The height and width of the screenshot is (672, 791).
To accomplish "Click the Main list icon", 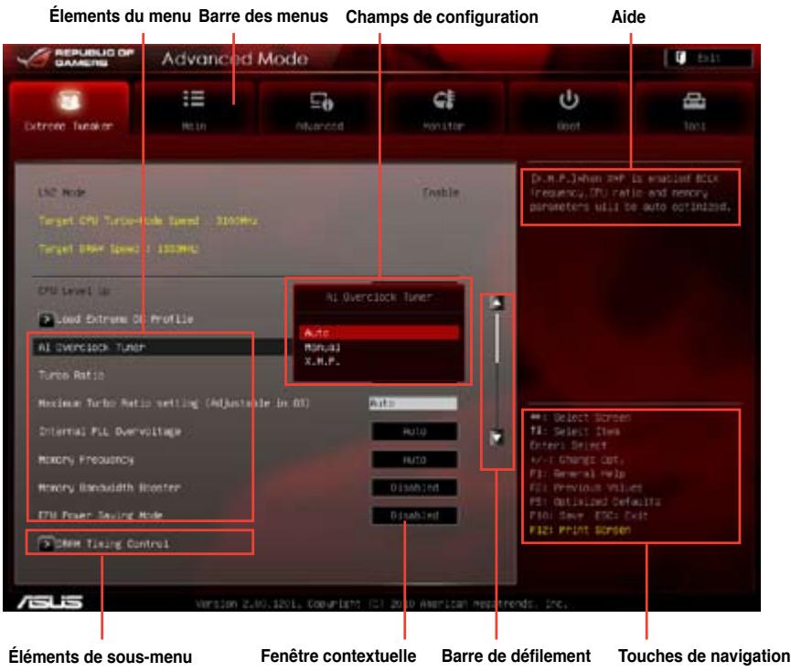I will tap(194, 99).
